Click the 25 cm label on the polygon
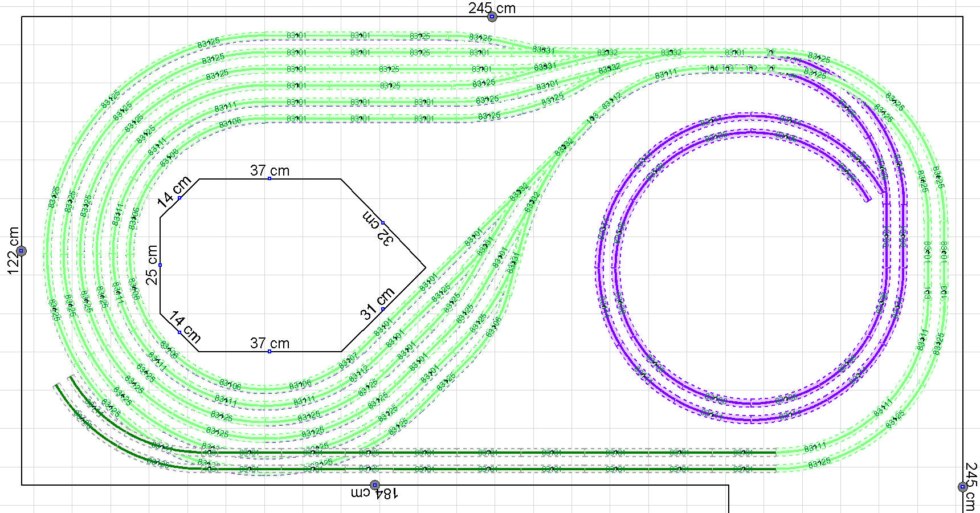980x513 pixels. (x=152, y=265)
